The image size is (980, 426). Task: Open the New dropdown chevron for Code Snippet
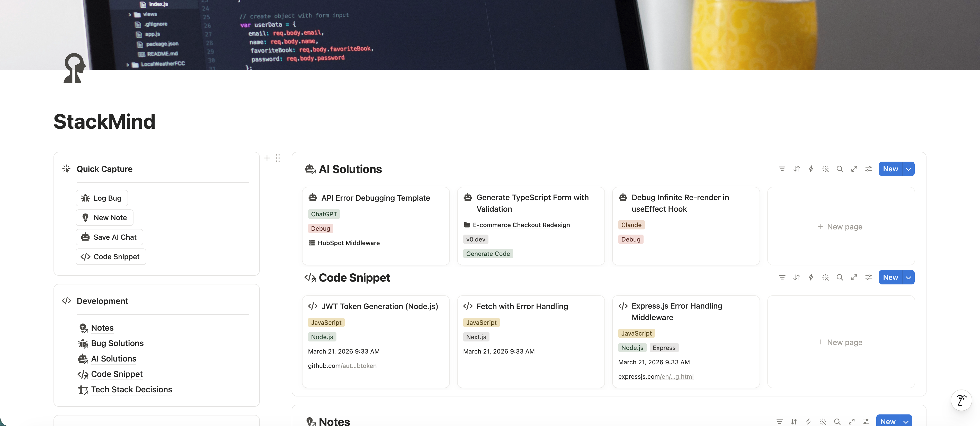click(x=908, y=277)
